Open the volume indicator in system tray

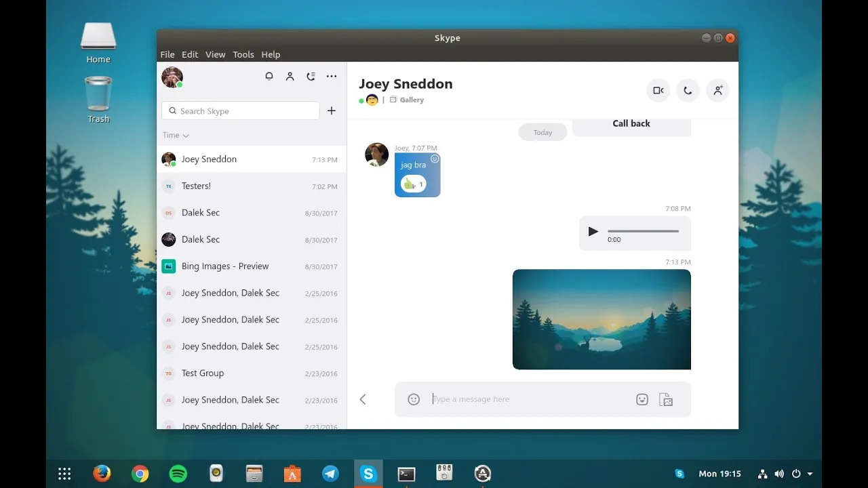point(779,474)
